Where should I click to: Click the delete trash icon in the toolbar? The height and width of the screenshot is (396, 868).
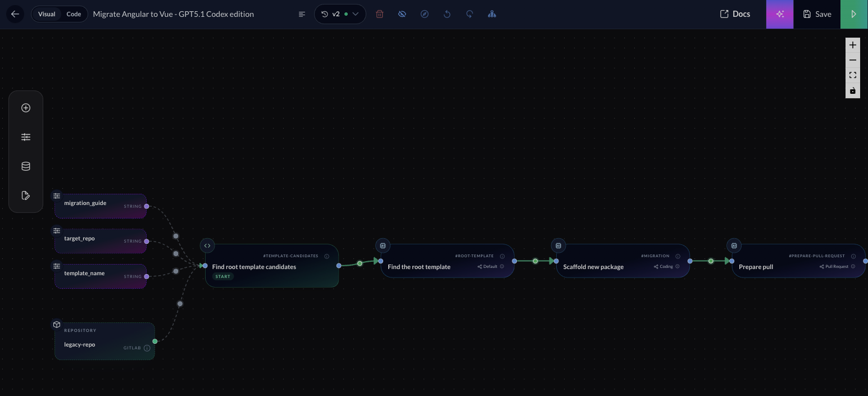click(380, 13)
